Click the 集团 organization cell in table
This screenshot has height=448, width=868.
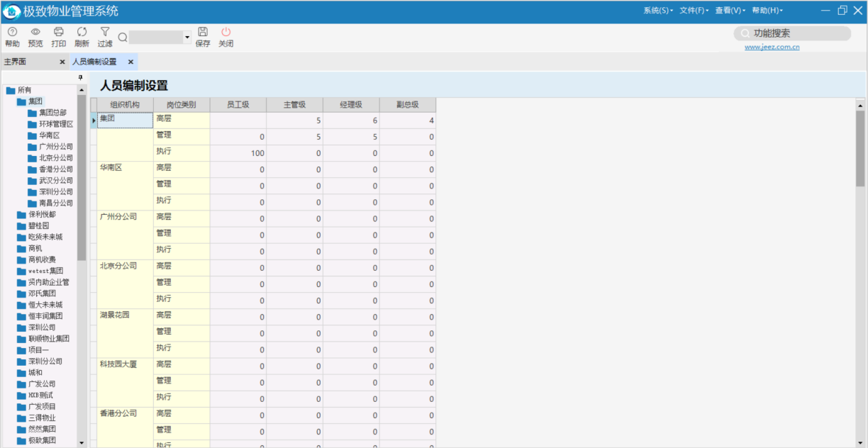125,121
